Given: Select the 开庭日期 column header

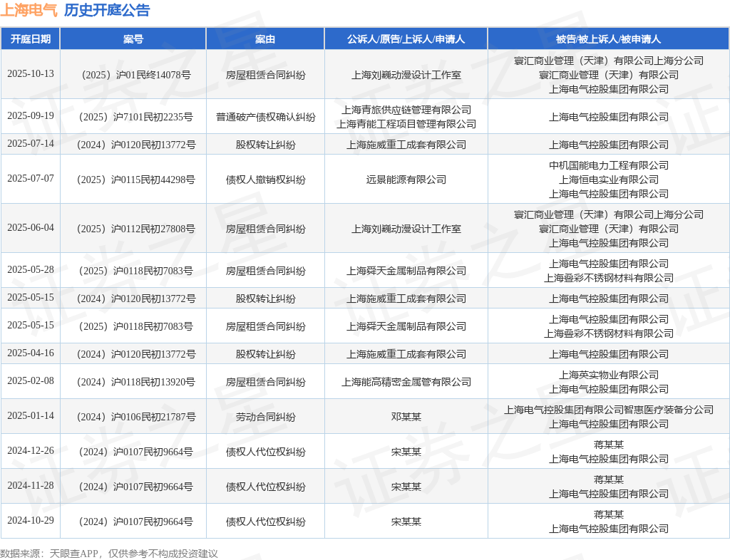Looking at the screenshot, I should 30,39.
